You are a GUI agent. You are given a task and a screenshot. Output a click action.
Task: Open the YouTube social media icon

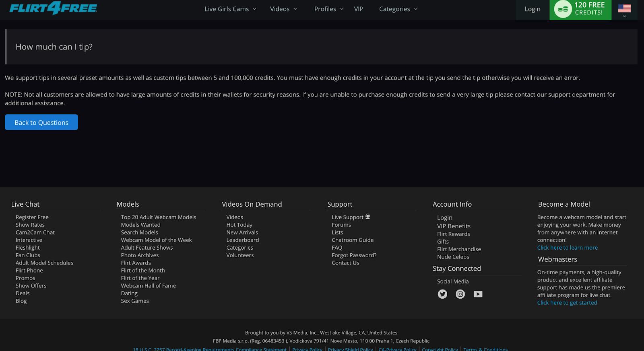tap(478, 294)
